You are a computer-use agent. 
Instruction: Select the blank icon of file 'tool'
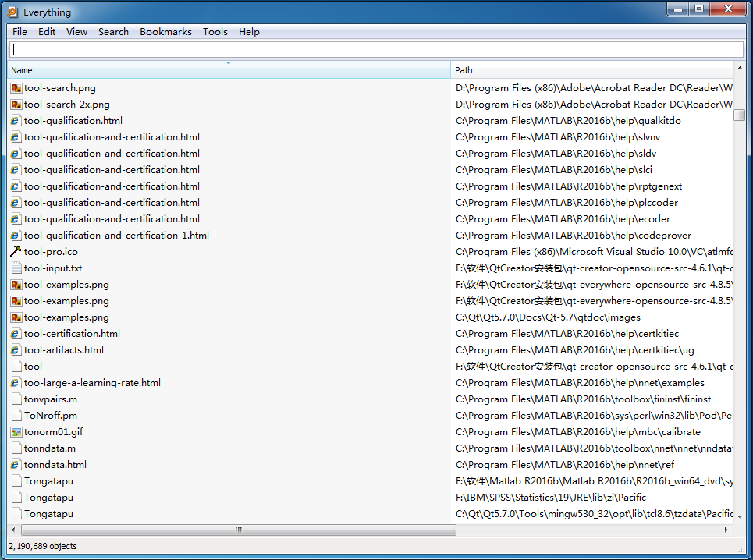coord(16,366)
